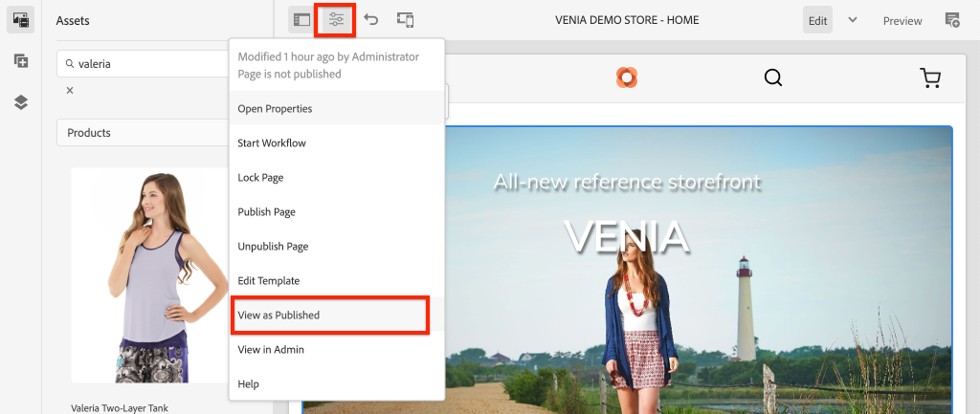Click the "Page is not published" status text

point(289,74)
